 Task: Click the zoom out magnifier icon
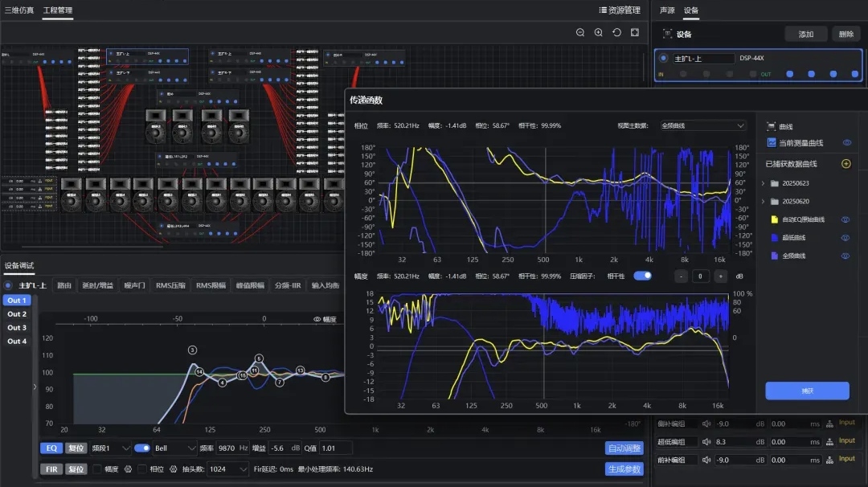click(x=580, y=32)
